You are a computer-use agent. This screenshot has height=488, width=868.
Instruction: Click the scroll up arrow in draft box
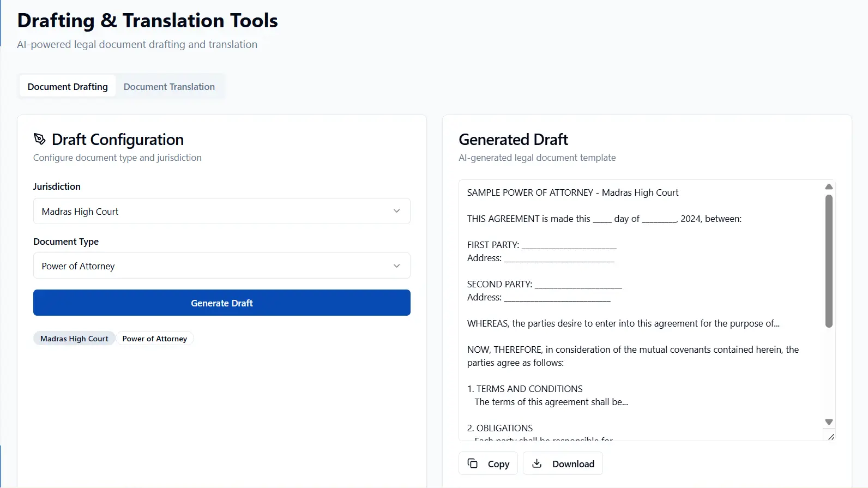[829, 186]
